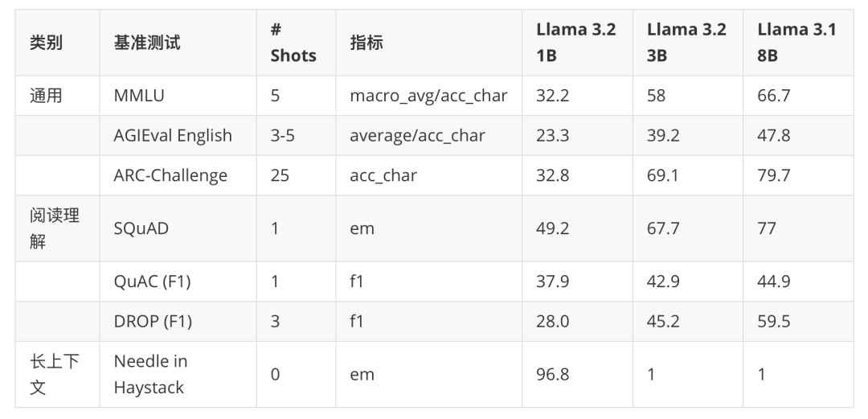The image size is (868, 419).
Task: Click the DROP (F1) cell
Action: (x=153, y=322)
